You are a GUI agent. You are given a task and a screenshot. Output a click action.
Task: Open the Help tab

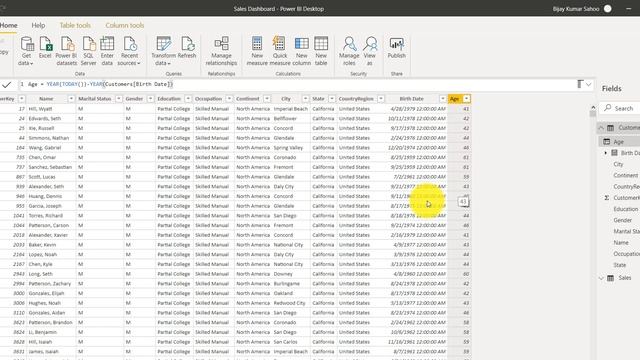point(38,25)
